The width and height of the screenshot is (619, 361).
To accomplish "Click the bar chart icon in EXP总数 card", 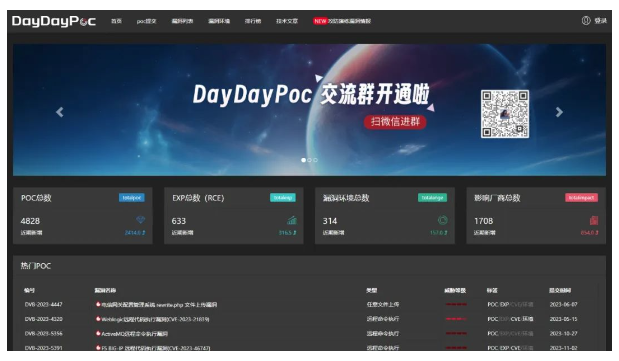I will (x=292, y=220).
